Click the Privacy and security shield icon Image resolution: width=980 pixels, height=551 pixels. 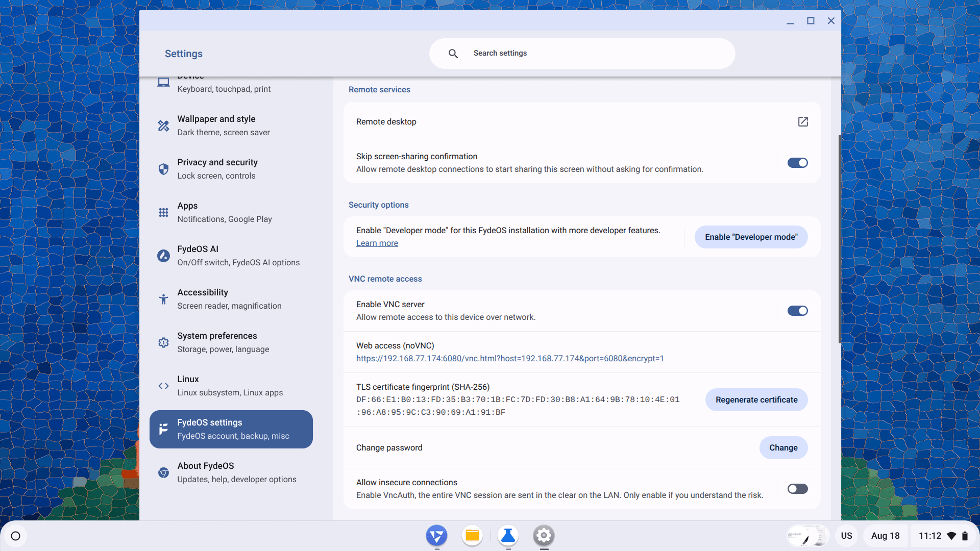pyautogui.click(x=163, y=169)
